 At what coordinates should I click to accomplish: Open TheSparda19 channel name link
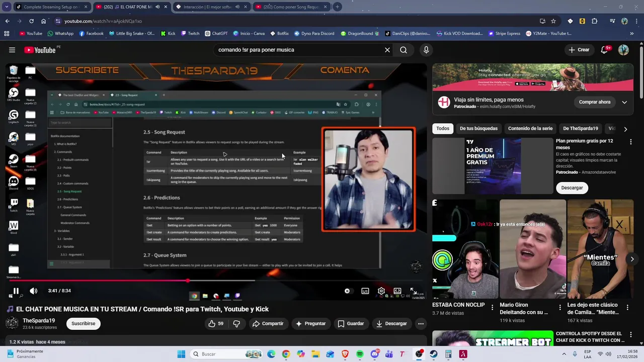(x=39, y=320)
